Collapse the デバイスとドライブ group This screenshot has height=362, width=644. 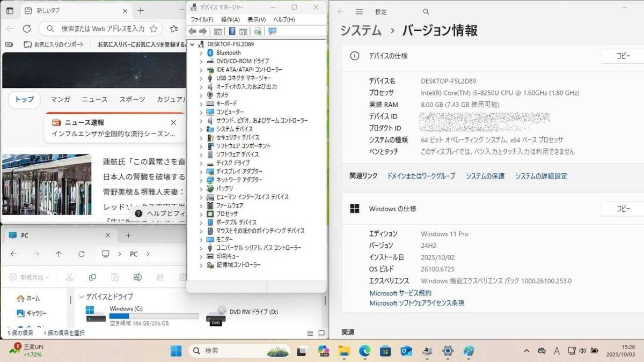[x=82, y=297]
